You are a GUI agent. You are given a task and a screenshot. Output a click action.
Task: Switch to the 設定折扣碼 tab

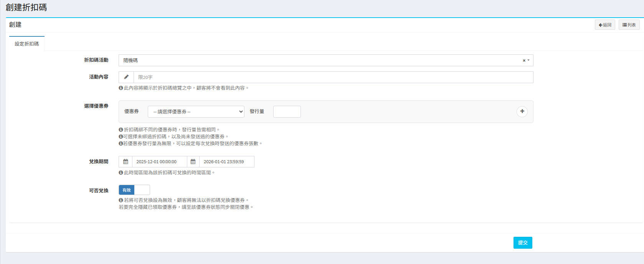tap(27, 44)
